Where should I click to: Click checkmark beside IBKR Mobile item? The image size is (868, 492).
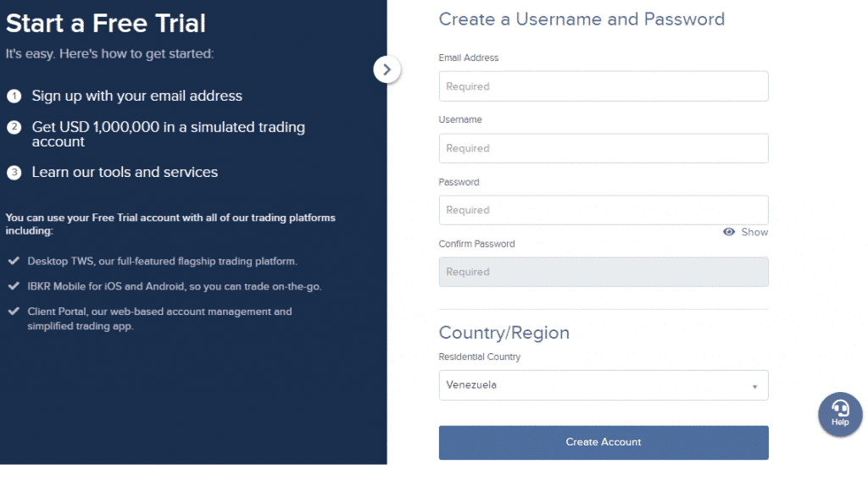click(x=14, y=286)
